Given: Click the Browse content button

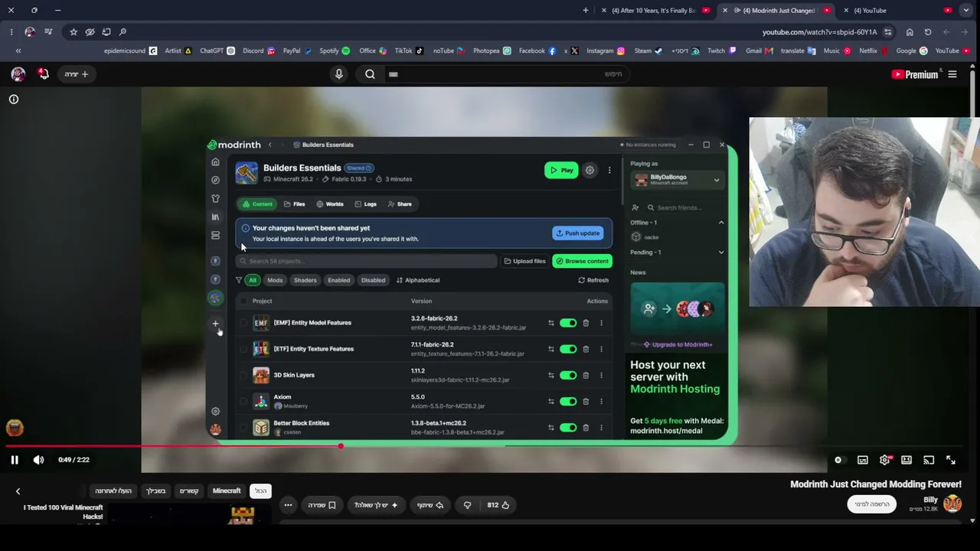Looking at the screenshot, I should (582, 261).
